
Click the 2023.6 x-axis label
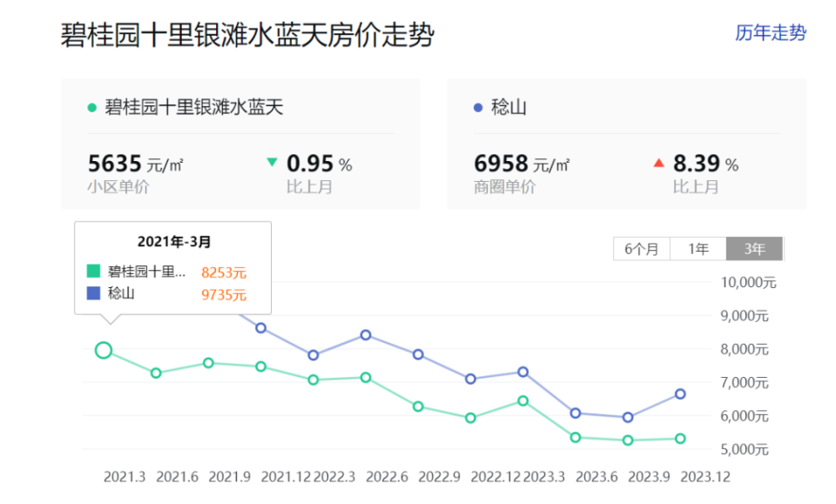click(597, 477)
